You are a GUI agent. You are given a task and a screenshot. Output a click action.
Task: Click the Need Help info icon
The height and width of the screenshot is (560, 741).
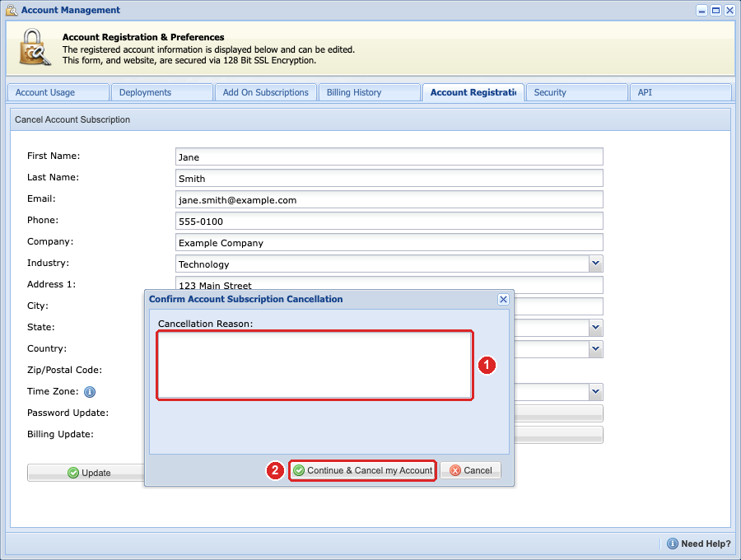(673, 544)
